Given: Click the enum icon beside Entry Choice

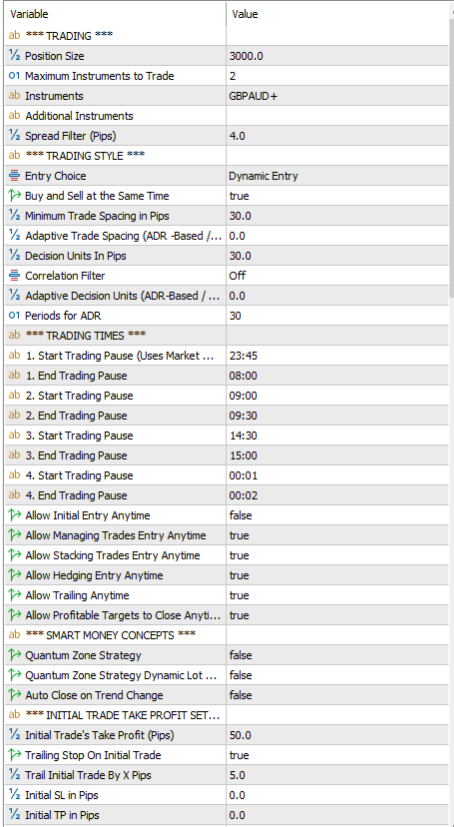Looking at the screenshot, I should pyautogui.click(x=14, y=176).
